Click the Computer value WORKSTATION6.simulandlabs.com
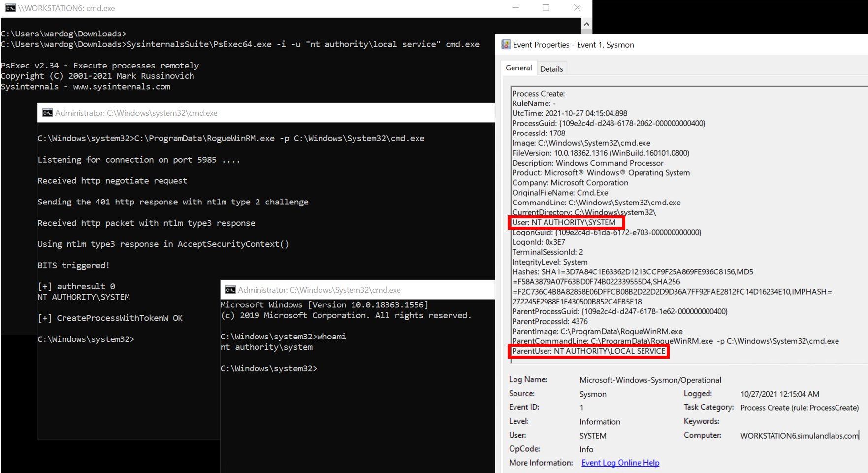This screenshot has height=473, width=868. [798, 435]
